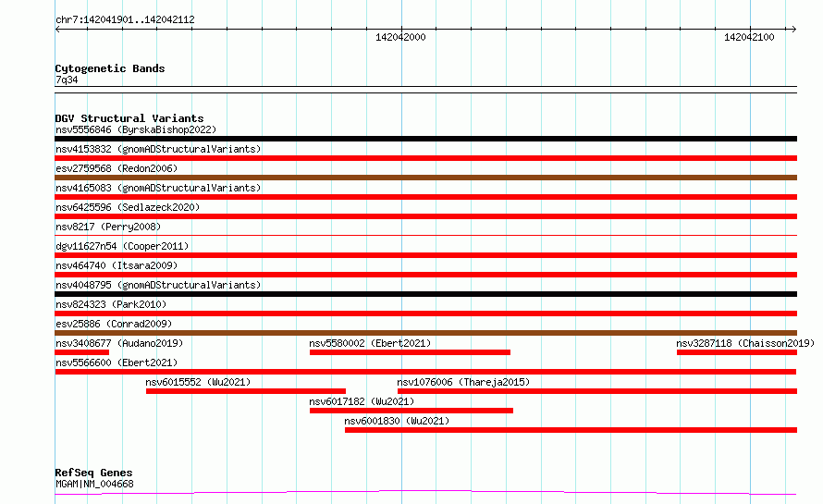Screen dimensions: 823x504
Task: Click the left arrow on the ruler
Action: coord(57,30)
